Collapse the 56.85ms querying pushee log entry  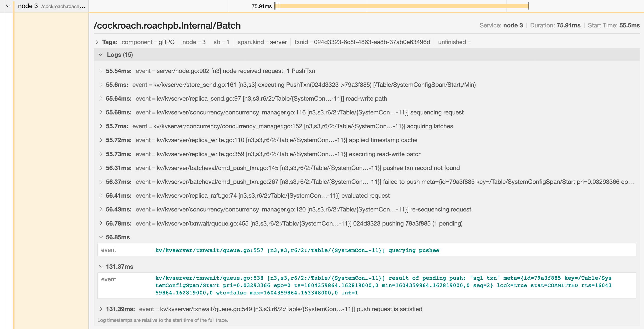[x=101, y=237]
